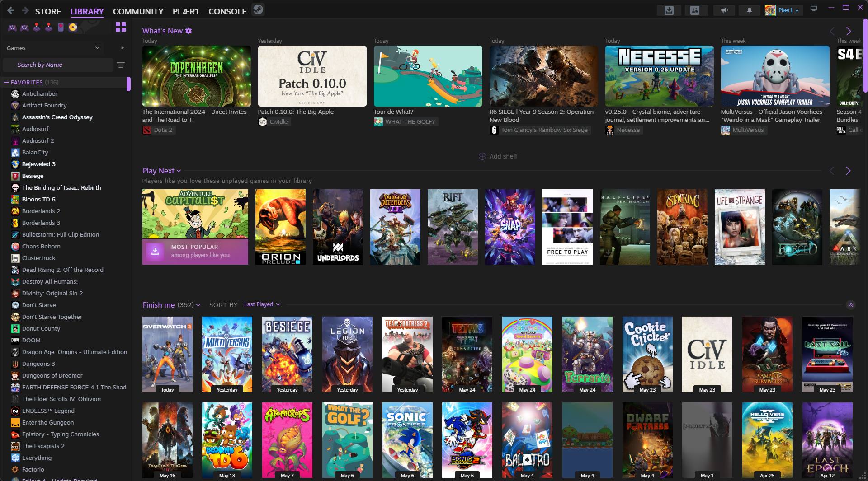The width and height of the screenshot is (868, 481).
Task: Click the Search by Name field
Action: 58,65
